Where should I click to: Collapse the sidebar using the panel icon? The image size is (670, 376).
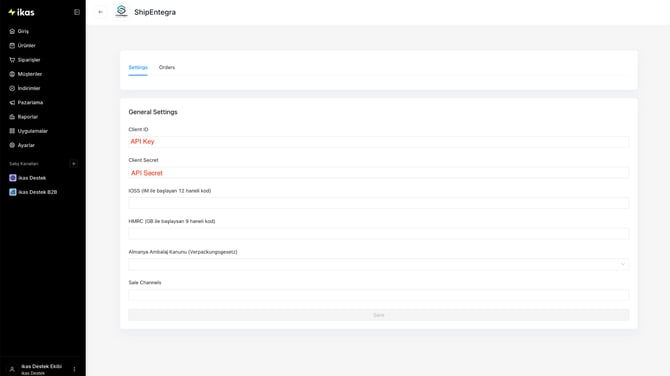click(x=77, y=12)
